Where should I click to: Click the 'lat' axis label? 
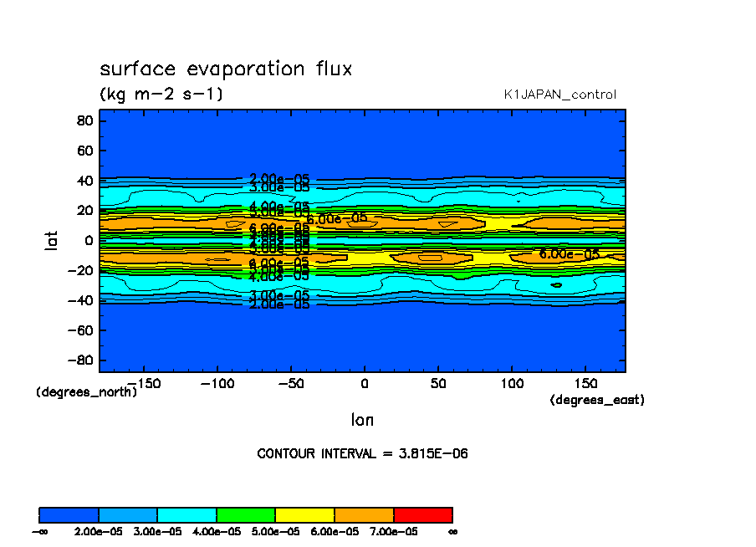tap(51, 240)
